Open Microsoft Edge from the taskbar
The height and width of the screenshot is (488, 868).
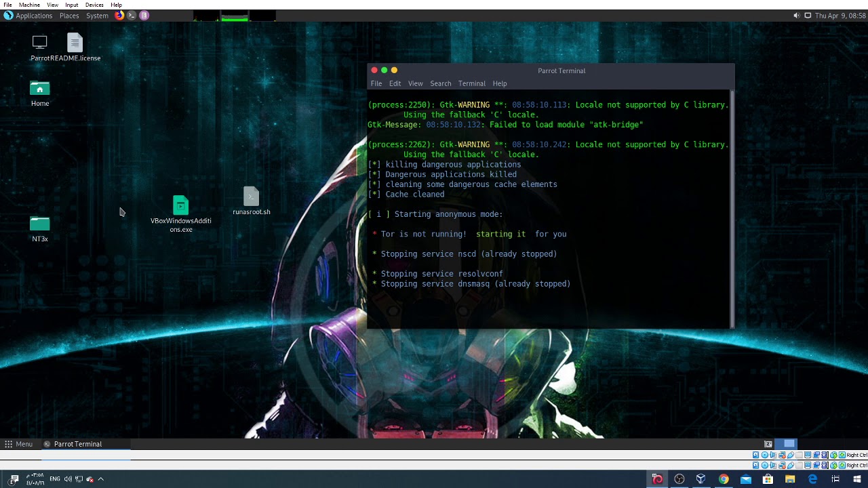click(x=812, y=479)
